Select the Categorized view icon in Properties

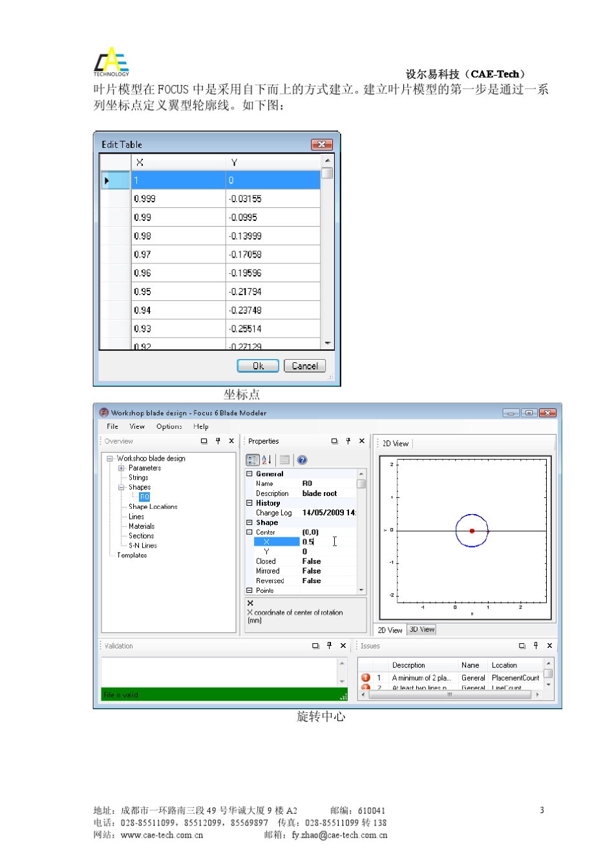[x=253, y=460]
